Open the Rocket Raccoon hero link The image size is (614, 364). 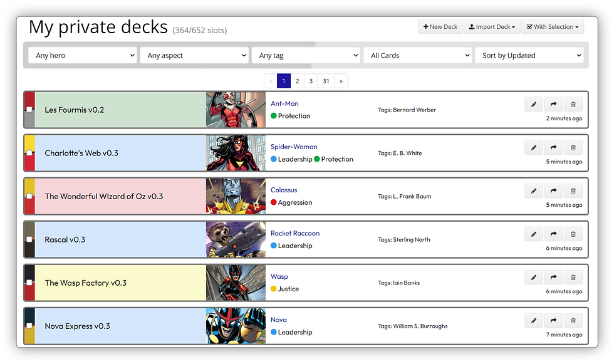coord(295,233)
